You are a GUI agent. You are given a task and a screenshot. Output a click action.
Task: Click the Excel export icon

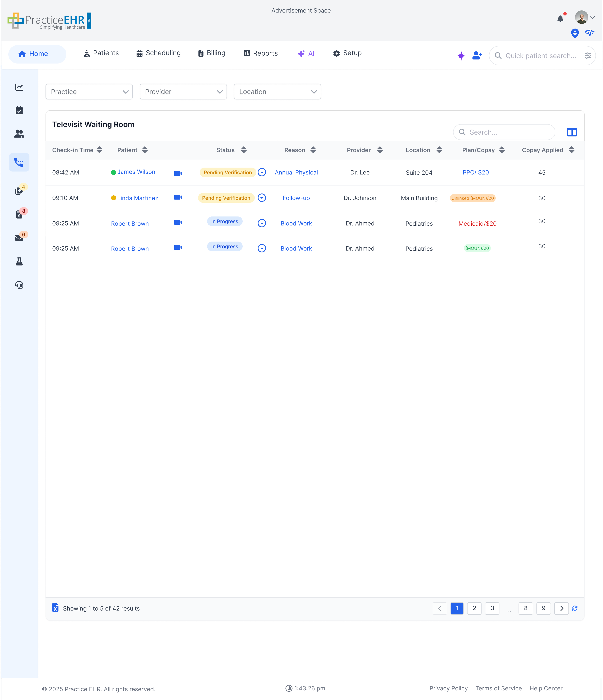(x=55, y=607)
